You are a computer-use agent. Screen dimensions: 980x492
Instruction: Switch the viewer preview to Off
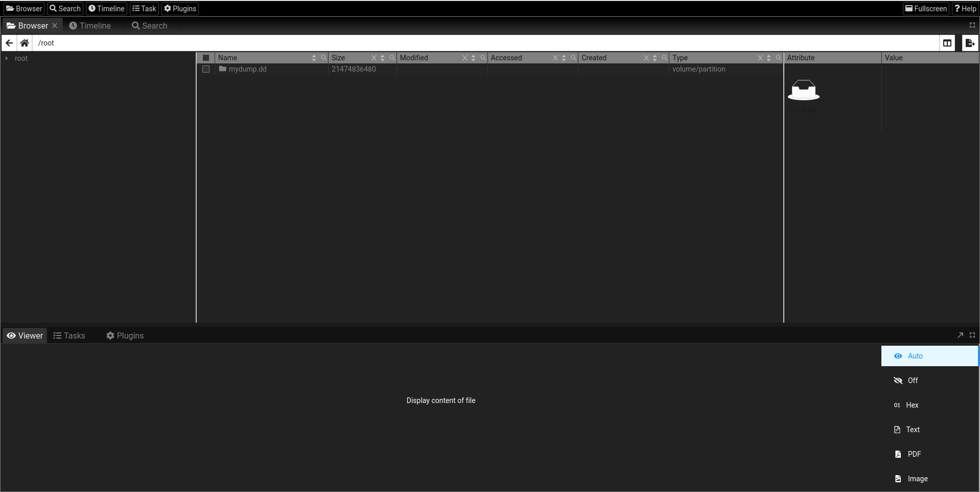[x=912, y=380]
